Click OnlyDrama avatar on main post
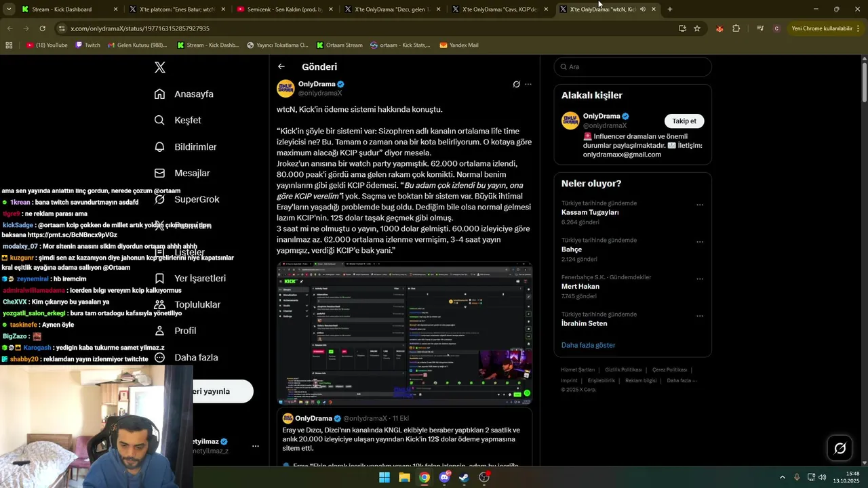Image resolution: width=868 pixels, height=488 pixels. pyautogui.click(x=285, y=88)
